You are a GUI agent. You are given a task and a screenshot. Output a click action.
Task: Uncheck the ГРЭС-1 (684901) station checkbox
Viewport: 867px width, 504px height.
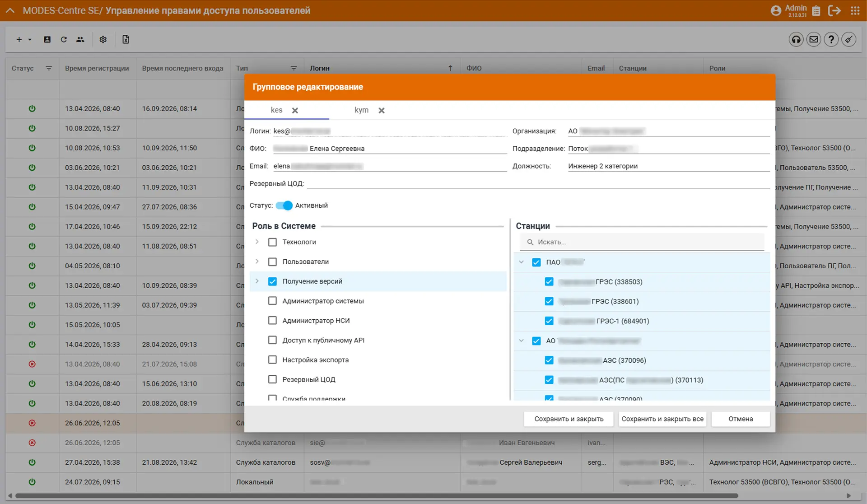(x=549, y=321)
